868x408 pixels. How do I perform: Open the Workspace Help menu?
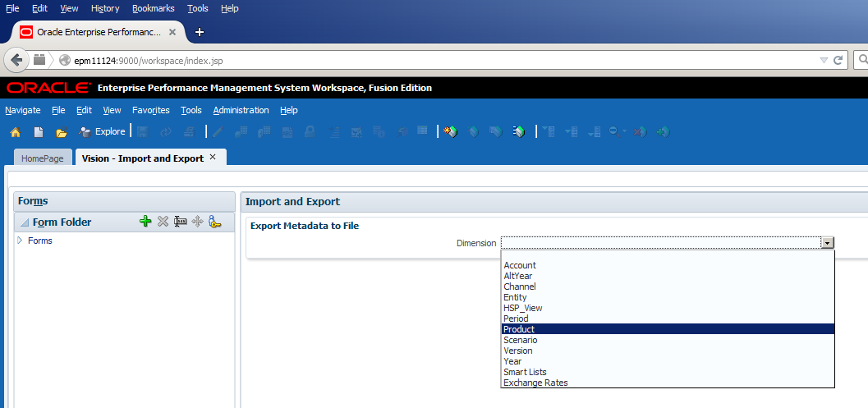(289, 110)
